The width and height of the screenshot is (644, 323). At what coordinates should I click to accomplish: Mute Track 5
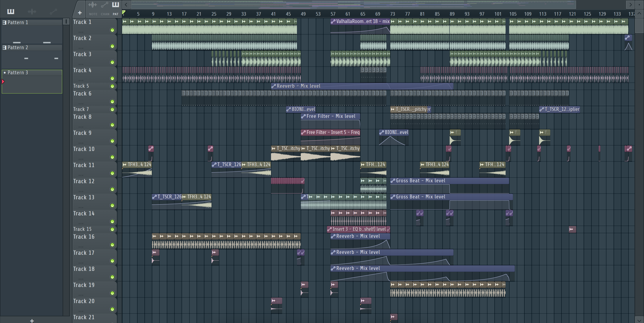point(112,86)
